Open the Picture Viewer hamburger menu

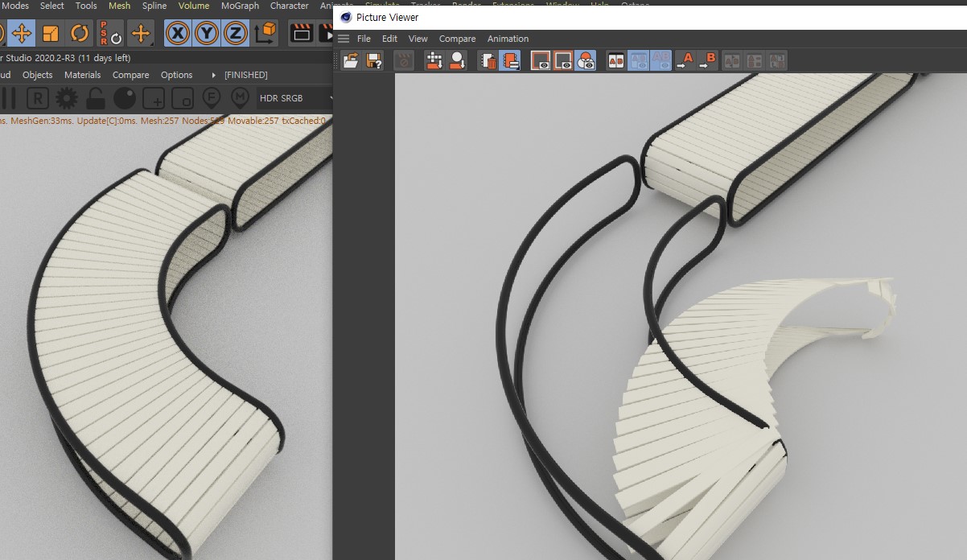[344, 39]
